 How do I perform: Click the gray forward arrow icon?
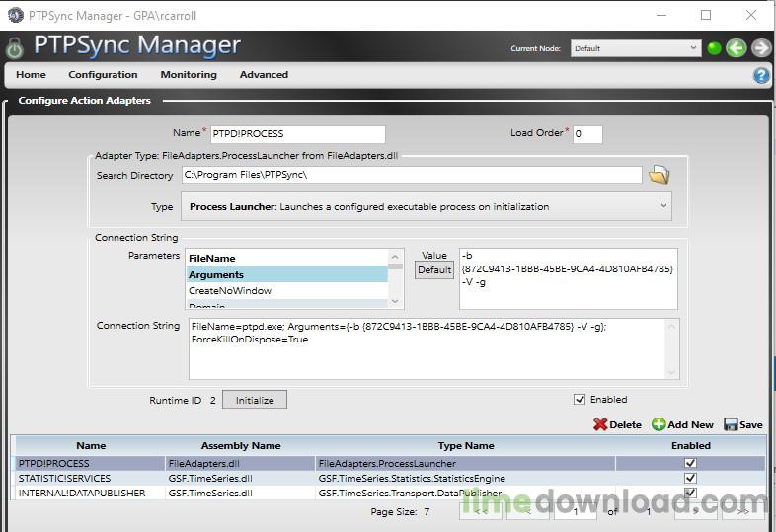pyautogui.click(x=761, y=48)
